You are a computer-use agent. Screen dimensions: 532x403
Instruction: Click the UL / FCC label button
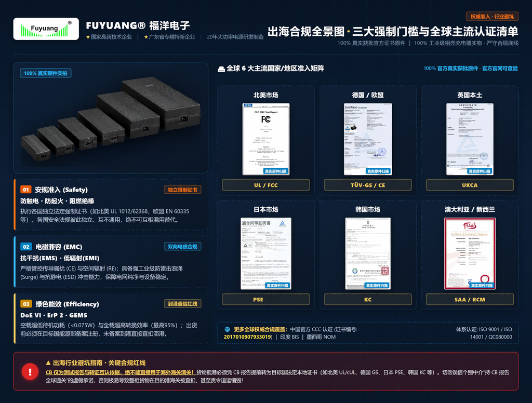tap(266, 185)
